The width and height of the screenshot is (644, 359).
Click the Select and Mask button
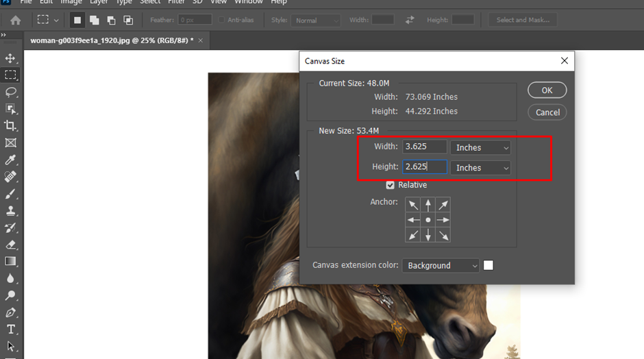pos(523,20)
